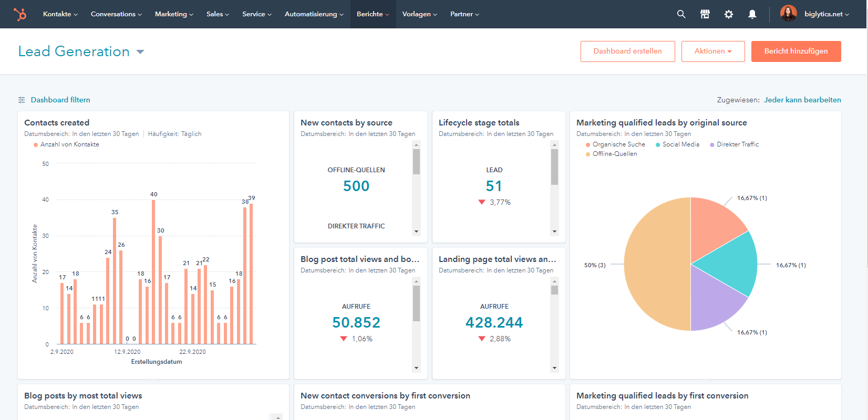868x420 pixels.
Task: Click the user profile avatar
Action: 788,14
